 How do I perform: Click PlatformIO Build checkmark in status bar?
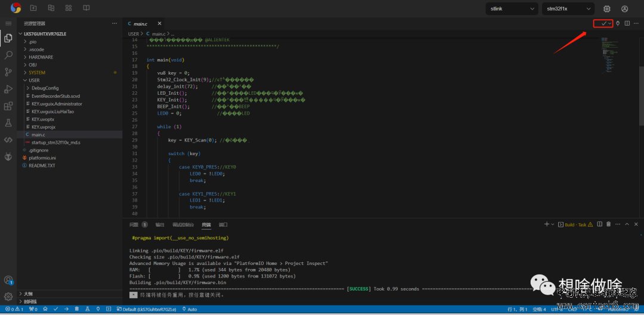(56, 309)
